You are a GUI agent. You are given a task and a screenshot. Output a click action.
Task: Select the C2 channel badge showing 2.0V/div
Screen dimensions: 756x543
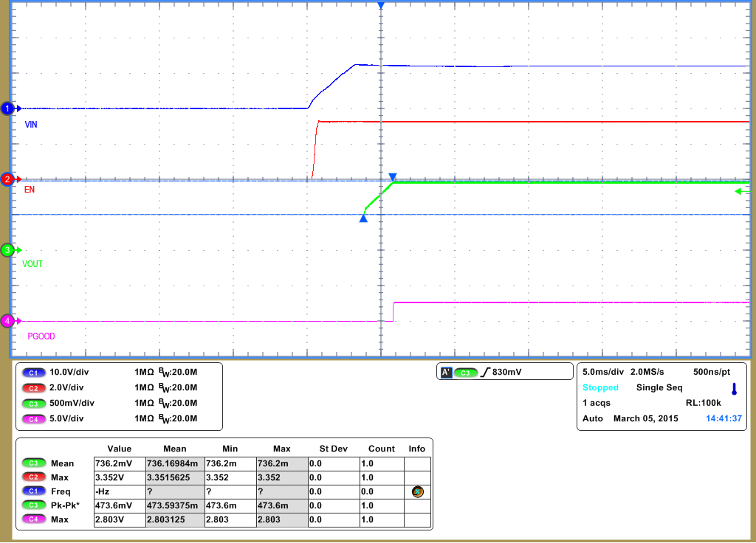(x=33, y=388)
